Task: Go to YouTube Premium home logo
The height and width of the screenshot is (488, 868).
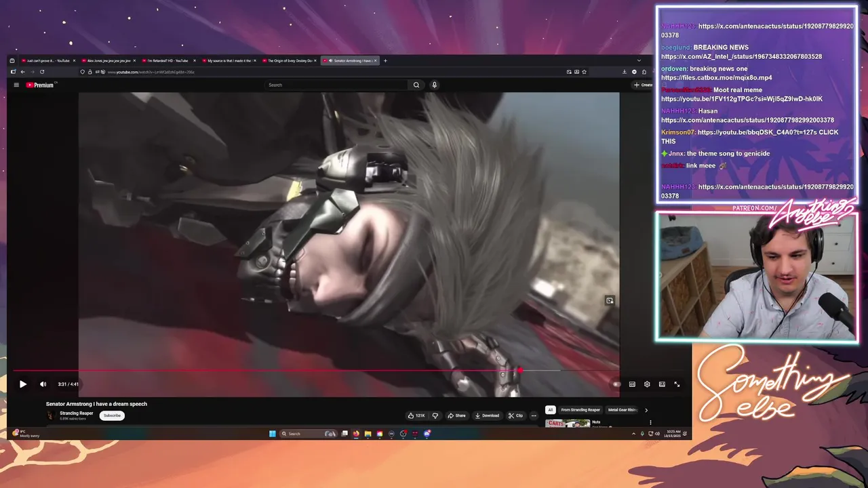Action: 41,85
